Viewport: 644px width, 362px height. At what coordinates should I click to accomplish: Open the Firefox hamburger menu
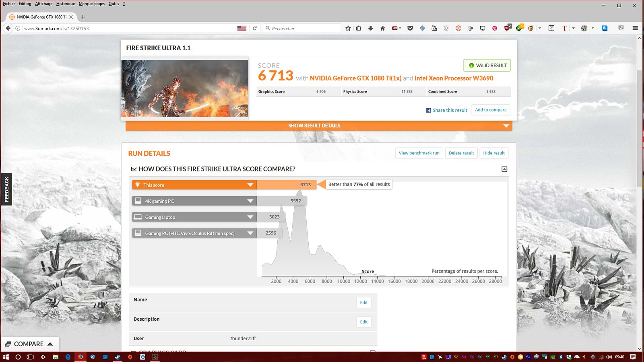pos(635,28)
